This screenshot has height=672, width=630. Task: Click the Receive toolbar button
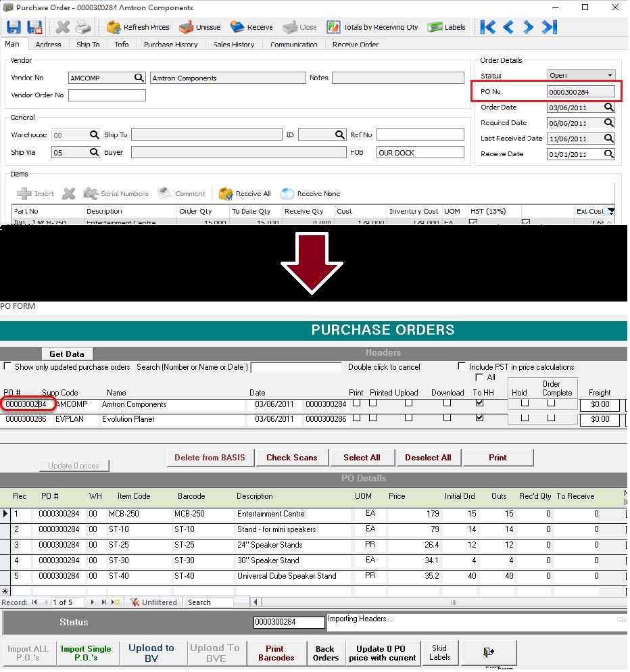pos(251,27)
